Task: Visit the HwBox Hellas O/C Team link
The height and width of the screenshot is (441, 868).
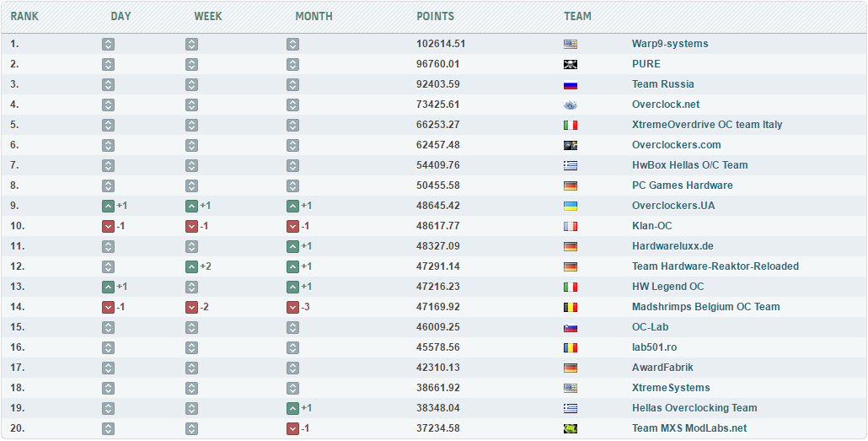Action: tap(689, 165)
